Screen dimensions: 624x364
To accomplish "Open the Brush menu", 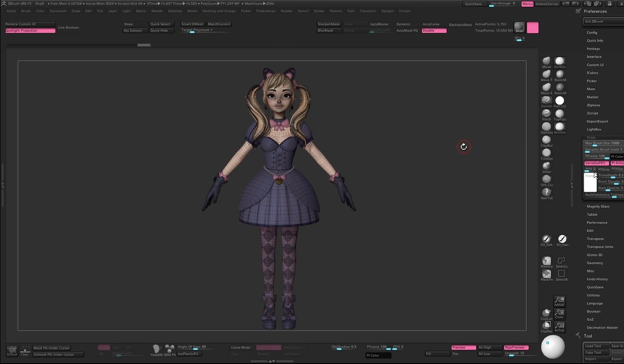I will tap(26, 11).
